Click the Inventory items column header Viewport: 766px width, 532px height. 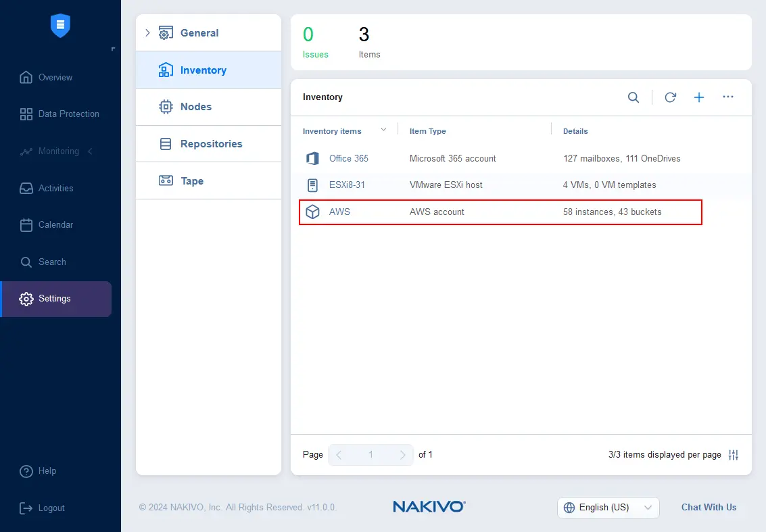click(332, 131)
